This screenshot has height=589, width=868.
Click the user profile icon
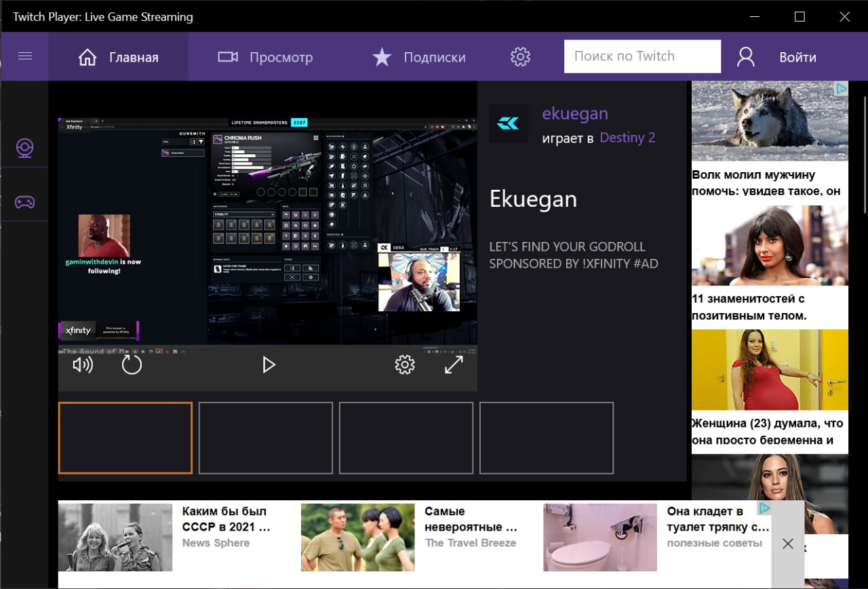coord(746,57)
